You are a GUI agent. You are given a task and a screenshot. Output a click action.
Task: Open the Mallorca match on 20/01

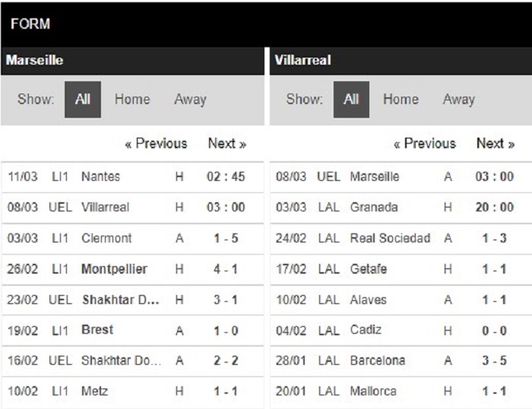(x=401, y=392)
